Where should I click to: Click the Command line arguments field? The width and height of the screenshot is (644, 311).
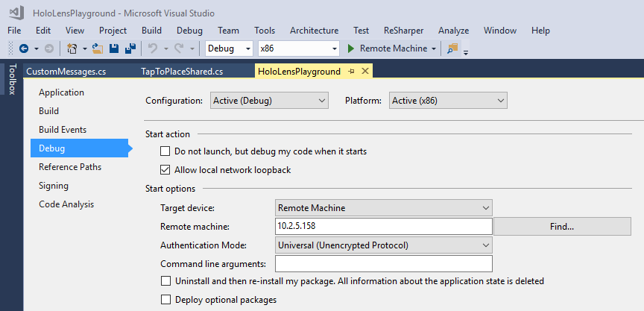coord(384,264)
